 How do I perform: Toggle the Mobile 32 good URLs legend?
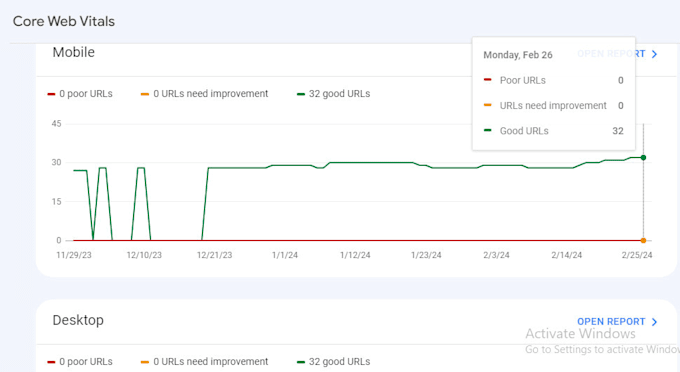pyautogui.click(x=333, y=94)
